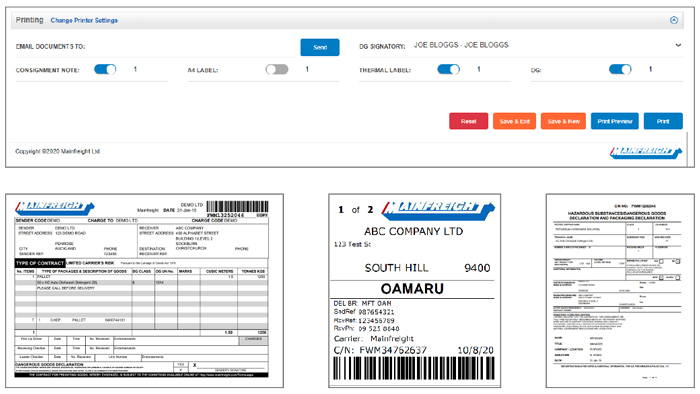The width and height of the screenshot is (700, 394).
Task: Click the red Reset button
Action: click(468, 121)
